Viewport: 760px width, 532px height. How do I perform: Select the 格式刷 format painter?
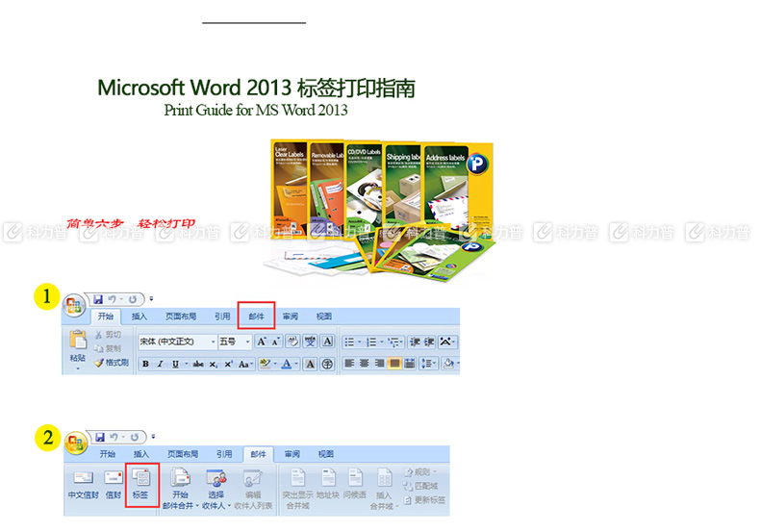click(x=112, y=362)
